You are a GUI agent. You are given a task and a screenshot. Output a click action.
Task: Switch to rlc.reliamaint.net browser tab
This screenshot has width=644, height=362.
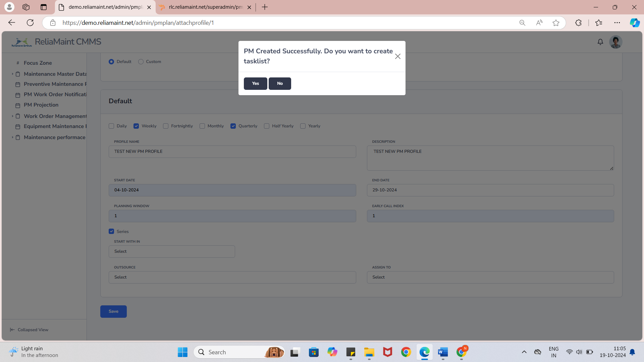[205, 7]
